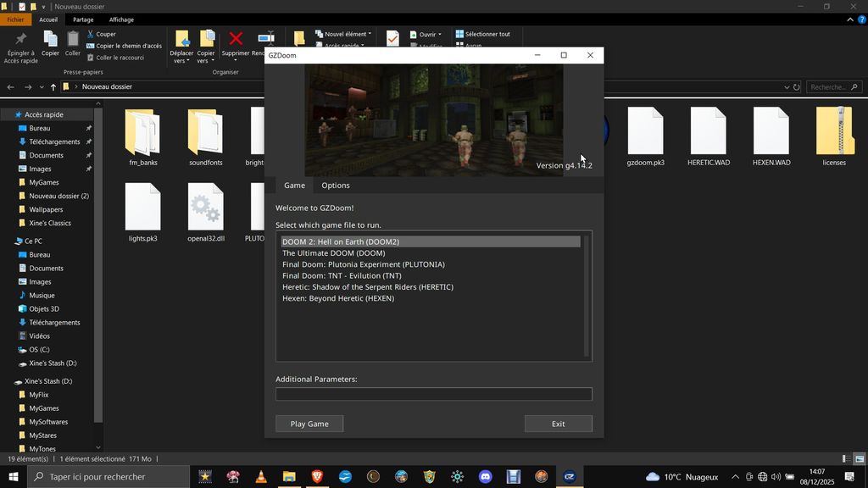Screen dimensions: 868x488
Task: Click Sélectionner tout in ribbon
Action: pos(482,34)
